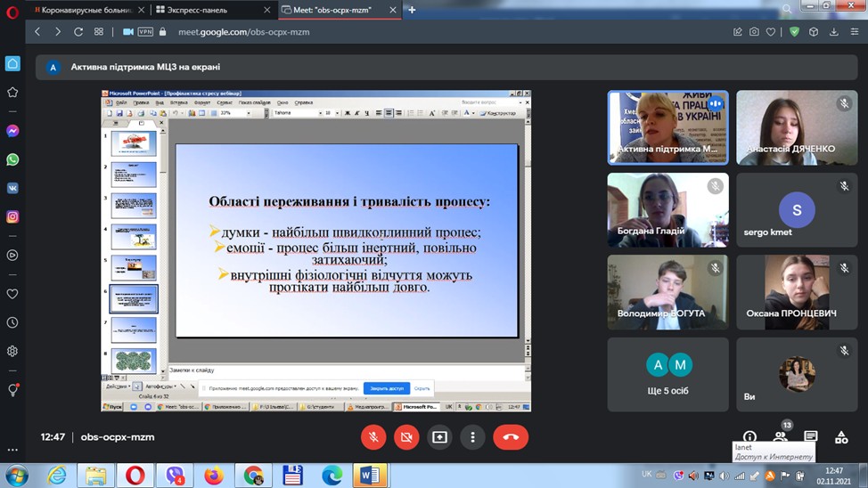Unmute the microphone in Meet
This screenshot has width=868, height=488.
tap(373, 437)
